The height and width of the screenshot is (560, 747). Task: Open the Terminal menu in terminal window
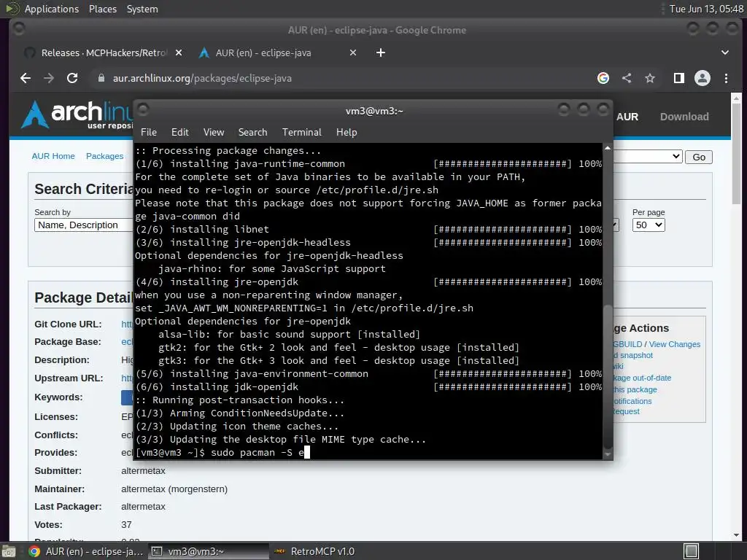[x=301, y=133]
